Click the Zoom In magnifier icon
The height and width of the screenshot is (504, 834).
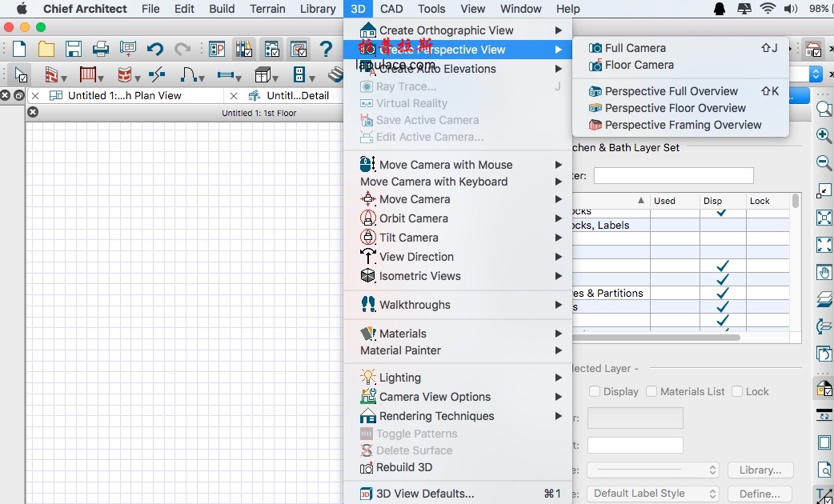[824, 135]
